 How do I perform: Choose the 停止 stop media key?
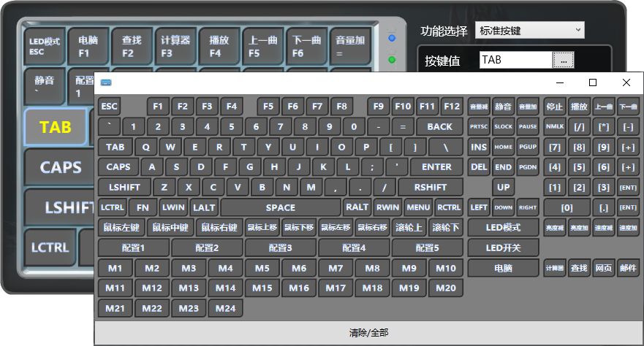[554, 106]
